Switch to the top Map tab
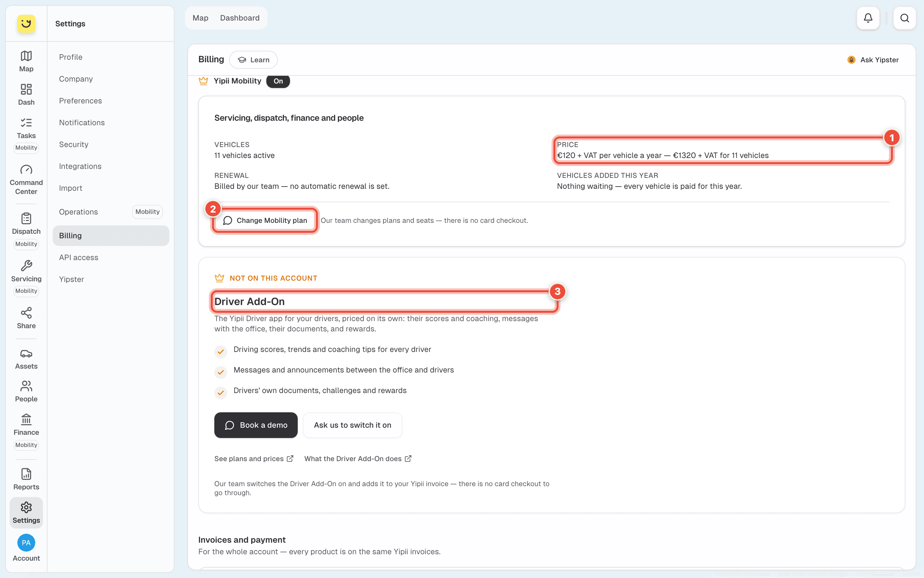The height and width of the screenshot is (578, 924). pyautogui.click(x=201, y=18)
